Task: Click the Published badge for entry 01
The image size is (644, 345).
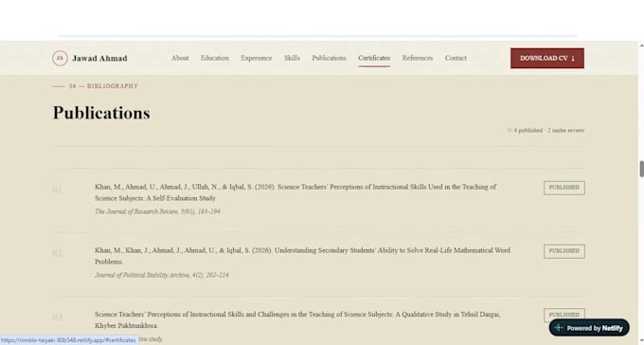Action: point(563,188)
